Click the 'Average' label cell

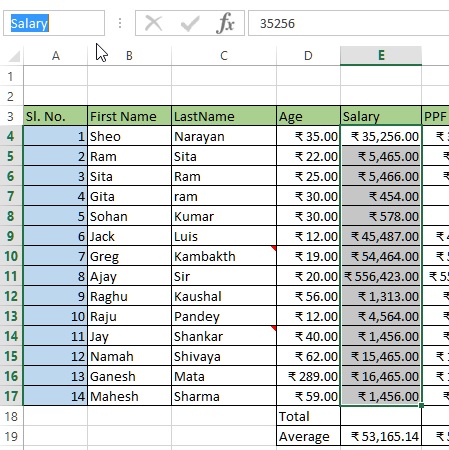click(x=308, y=436)
